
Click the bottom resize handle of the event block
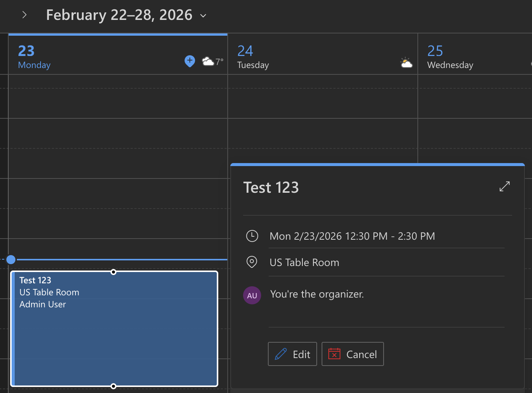pos(113,386)
